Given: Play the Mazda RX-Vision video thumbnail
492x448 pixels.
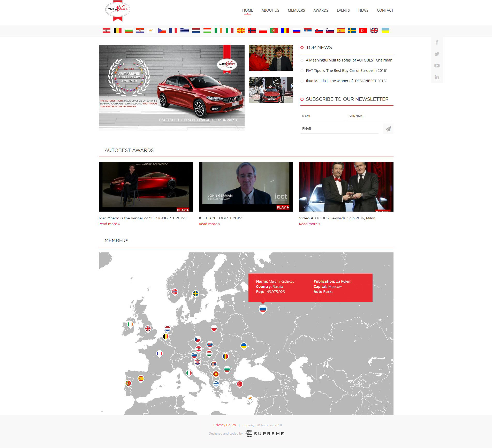Looking at the screenshot, I should tap(146, 187).
